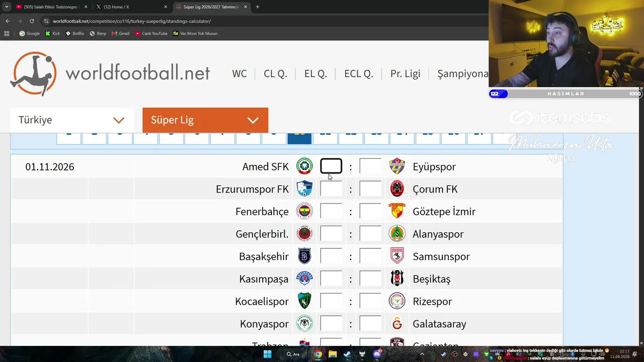Click the Erzurumspor FK club crest

point(304,189)
